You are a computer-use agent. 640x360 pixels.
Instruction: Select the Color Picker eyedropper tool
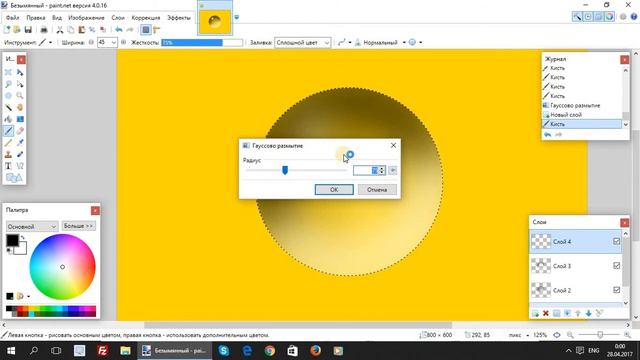[20, 142]
